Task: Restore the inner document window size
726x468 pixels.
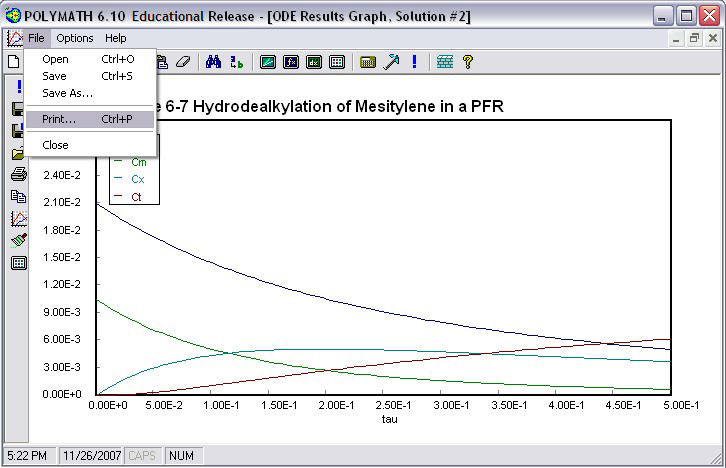Action: coord(694,38)
